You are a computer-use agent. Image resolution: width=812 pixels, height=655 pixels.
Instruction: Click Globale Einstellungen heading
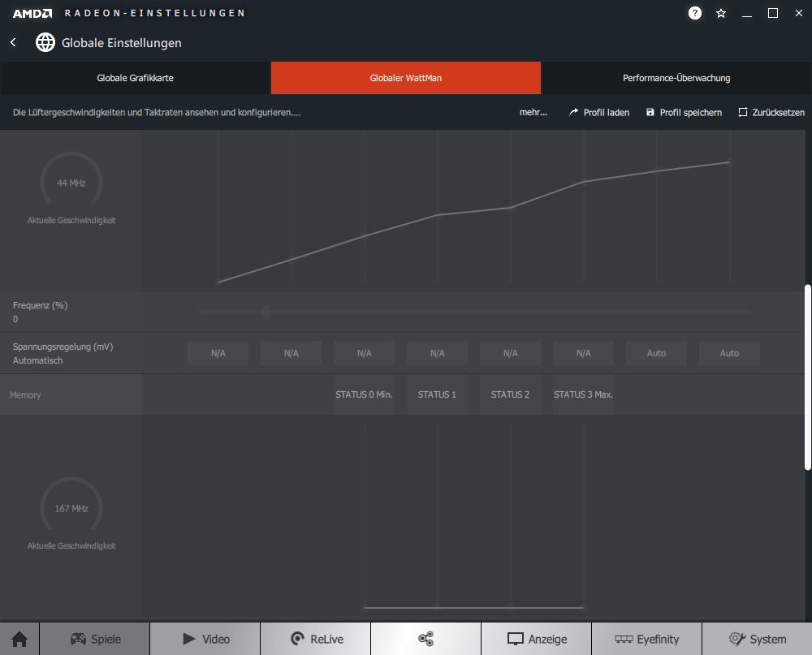click(x=122, y=43)
